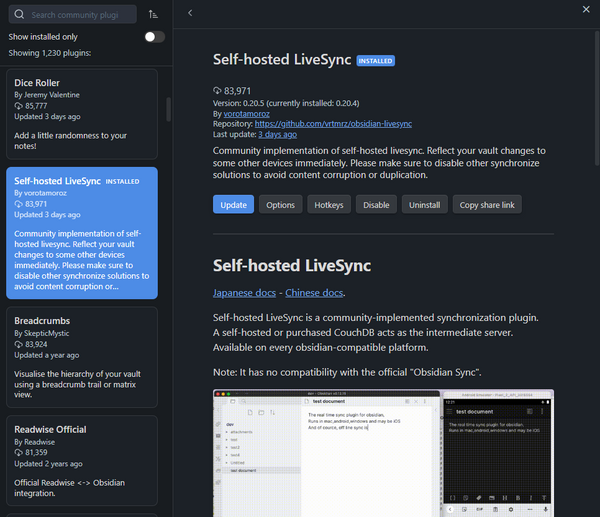Click the INSTALLED badge beside the title
This screenshot has width=600, height=517.
tap(375, 60)
